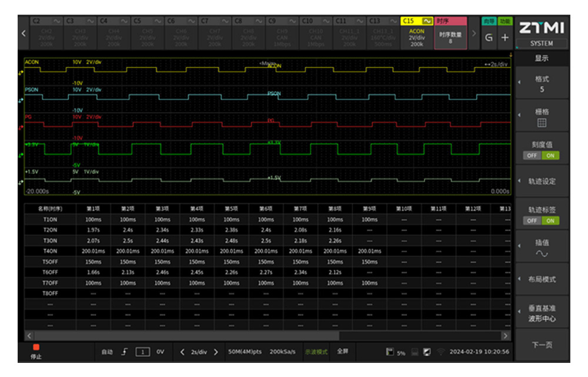
Task: Open the 栅格 grid style option
Action: 542,116
